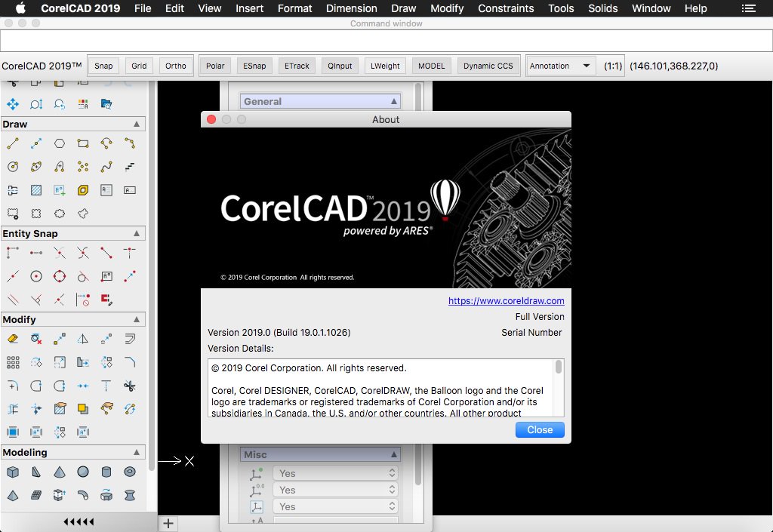Screen dimensions: 773x532
Task: Click the plus button to add a sheet tab
Action: coord(168,524)
